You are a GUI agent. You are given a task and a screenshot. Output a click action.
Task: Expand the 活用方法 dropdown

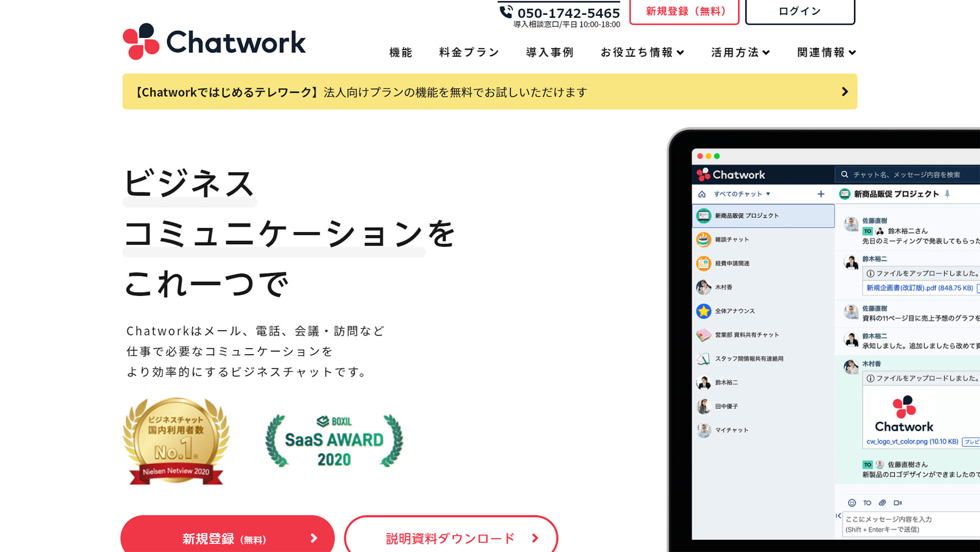click(x=740, y=52)
